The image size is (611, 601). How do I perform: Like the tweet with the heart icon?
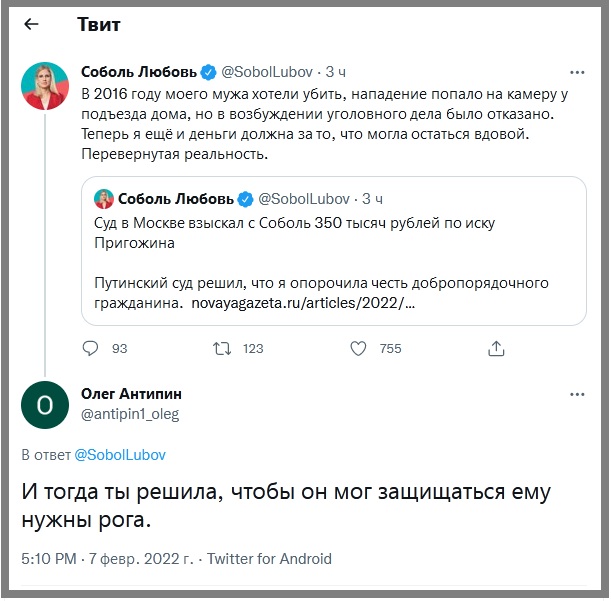[x=359, y=348]
